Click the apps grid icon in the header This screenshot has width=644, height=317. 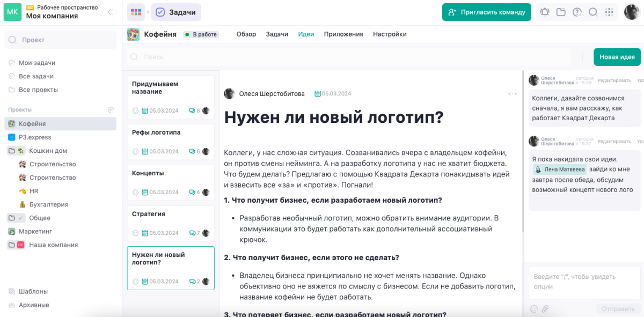click(x=609, y=12)
